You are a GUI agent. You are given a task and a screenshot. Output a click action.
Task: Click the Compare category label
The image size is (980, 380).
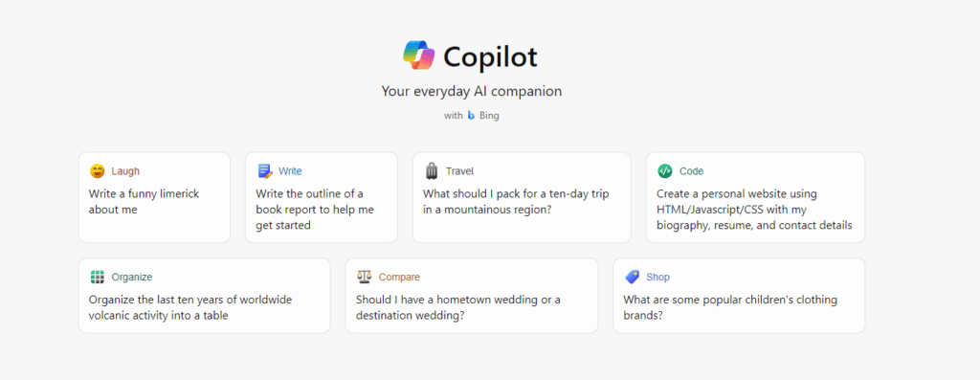pyautogui.click(x=399, y=277)
